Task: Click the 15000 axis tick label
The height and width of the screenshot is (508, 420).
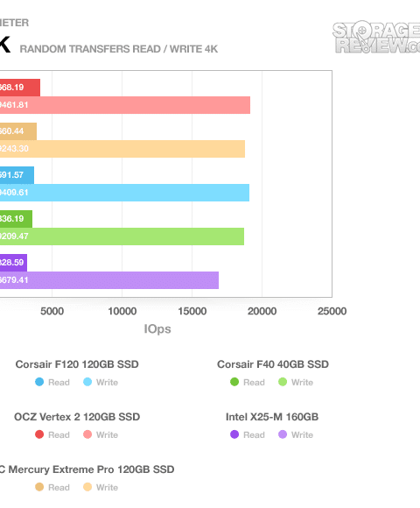Action: point(192,311)
